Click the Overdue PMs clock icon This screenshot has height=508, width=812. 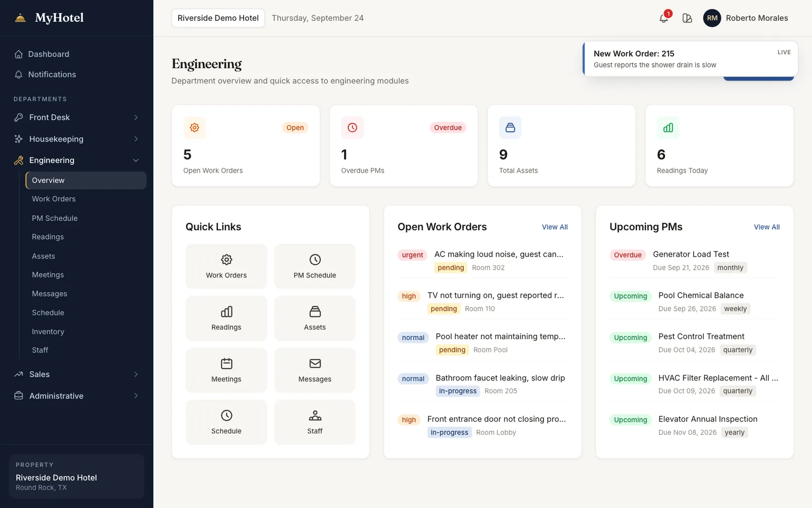pos(352,128)
